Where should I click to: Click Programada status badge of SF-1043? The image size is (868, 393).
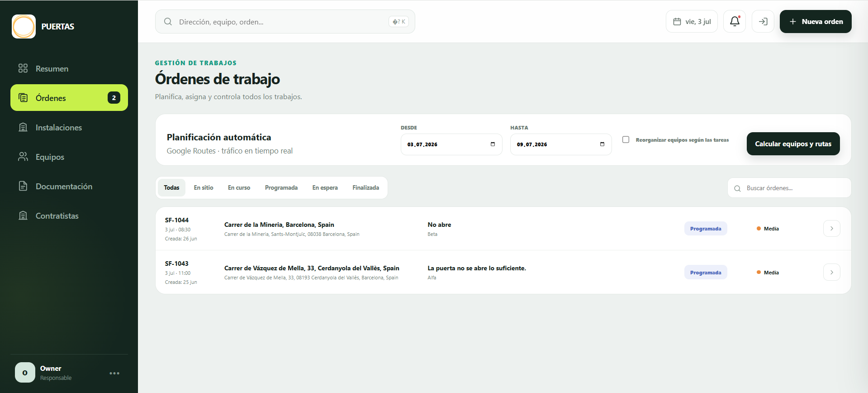(x=705, y=273)
